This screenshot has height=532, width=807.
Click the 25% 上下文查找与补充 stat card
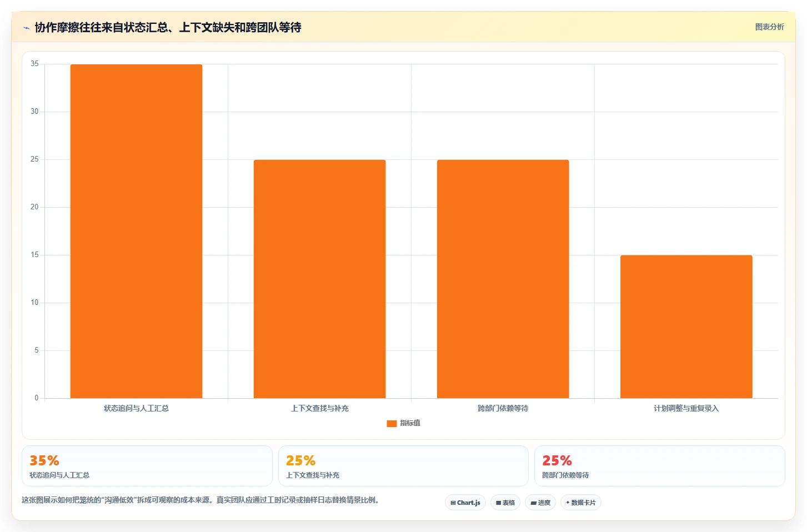tap(403, 466)
